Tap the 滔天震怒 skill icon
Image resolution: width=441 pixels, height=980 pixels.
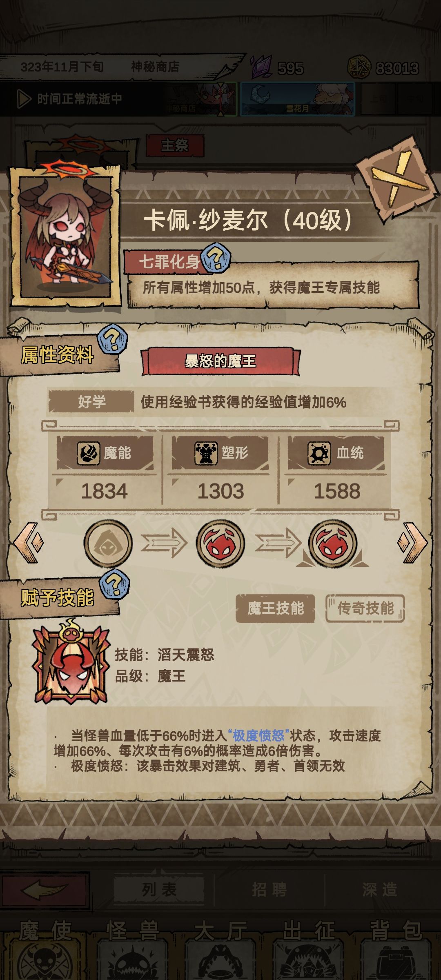pyautogui.click(x=71, y=662)
